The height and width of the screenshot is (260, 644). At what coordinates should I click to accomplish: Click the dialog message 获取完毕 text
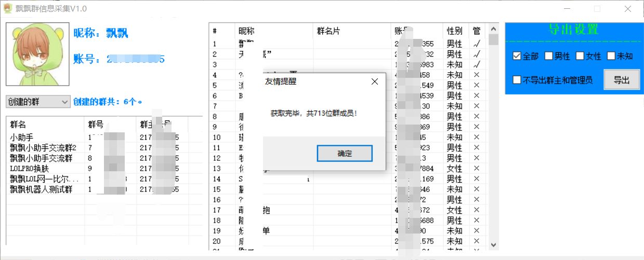pos(314,113)
